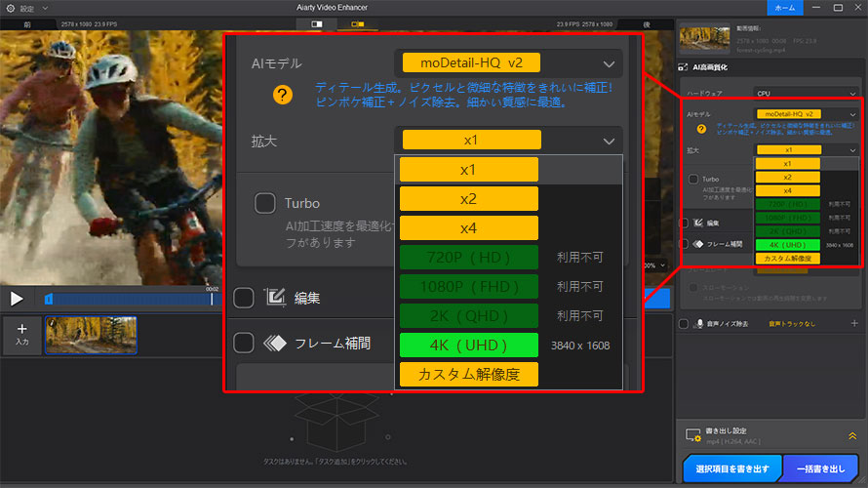Click the large 編集 pencil icon in the callout
This screenshot has width=868, height=488.
pyautogui.click(x=275, y=298)
